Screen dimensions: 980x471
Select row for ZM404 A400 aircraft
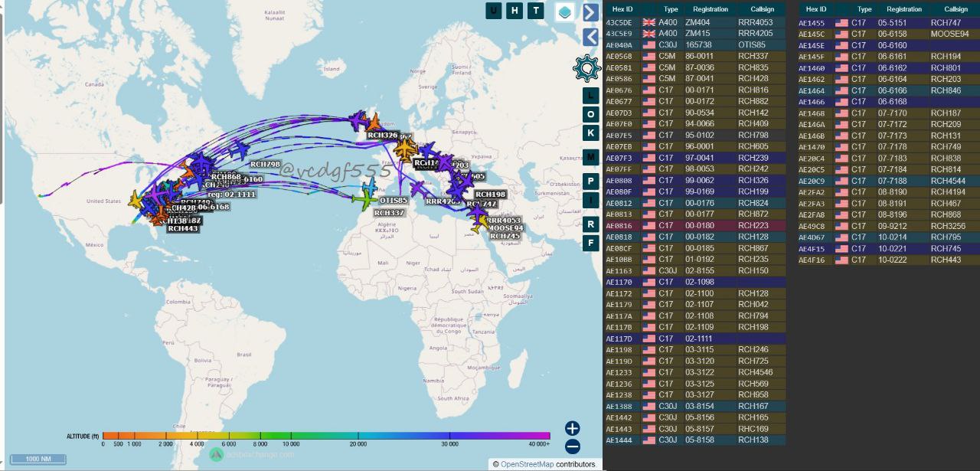tap(695, 22)
